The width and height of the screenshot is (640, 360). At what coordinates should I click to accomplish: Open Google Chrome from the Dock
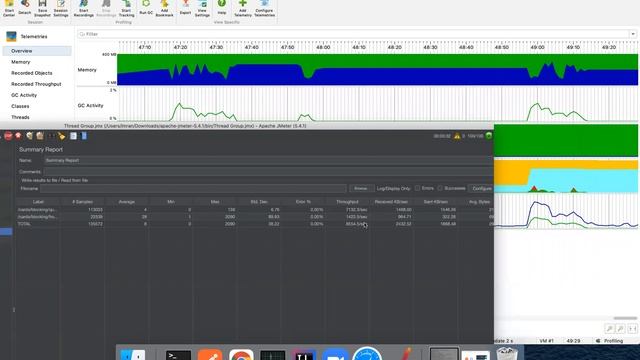[x=241, y=355]
